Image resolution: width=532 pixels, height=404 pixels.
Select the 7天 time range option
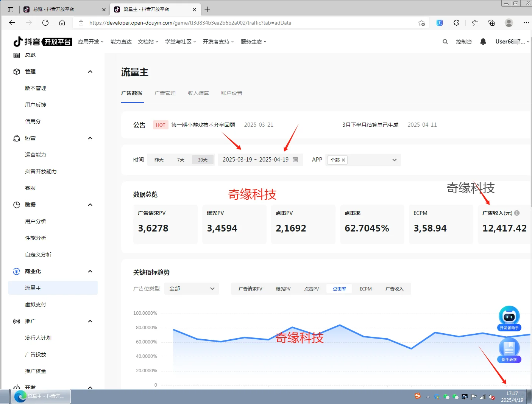(181, 160)
